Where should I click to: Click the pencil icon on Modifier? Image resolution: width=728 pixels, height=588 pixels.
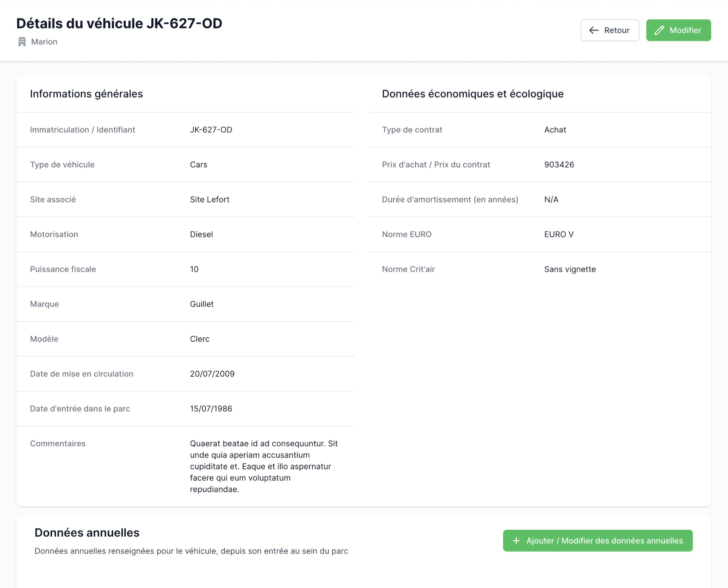[659, 30]
